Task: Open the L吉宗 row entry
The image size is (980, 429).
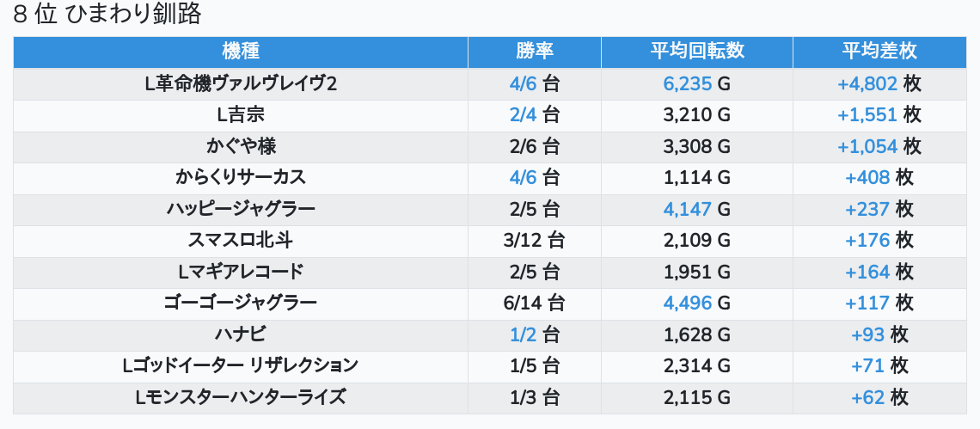Action: [241, 115]
